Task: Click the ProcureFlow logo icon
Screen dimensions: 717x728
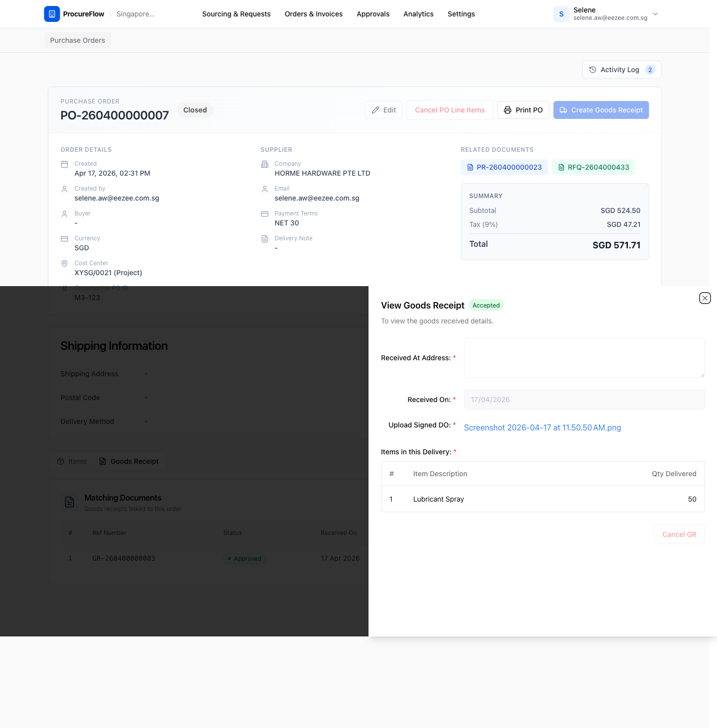Action: pos(52,14)
